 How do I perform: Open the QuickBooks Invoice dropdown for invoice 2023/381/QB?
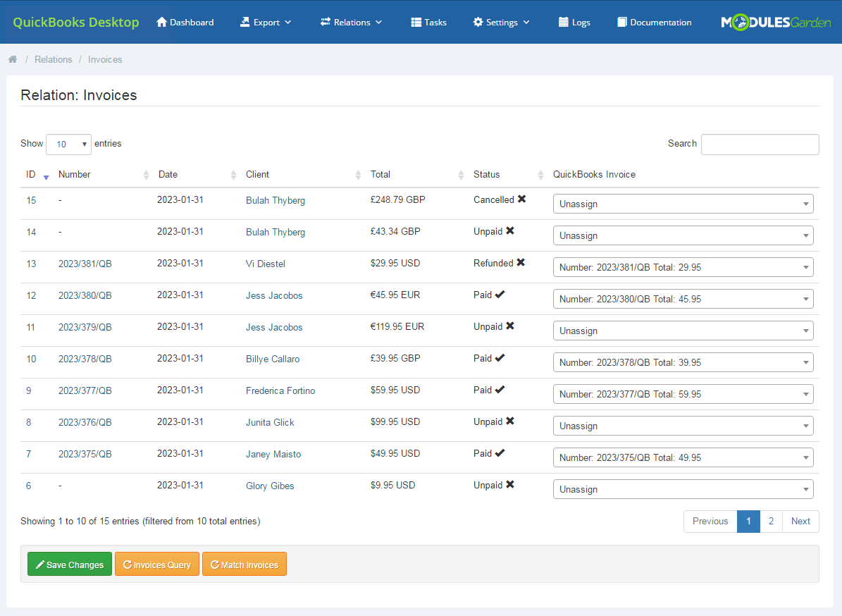click(683, 266)
